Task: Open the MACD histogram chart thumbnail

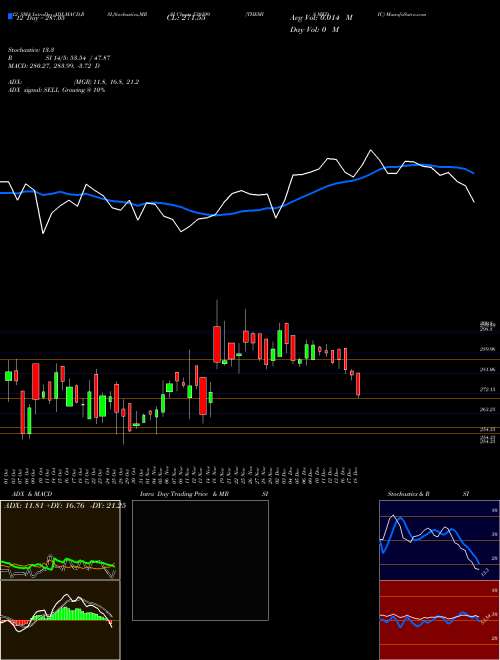Action: tap(60, 620)
